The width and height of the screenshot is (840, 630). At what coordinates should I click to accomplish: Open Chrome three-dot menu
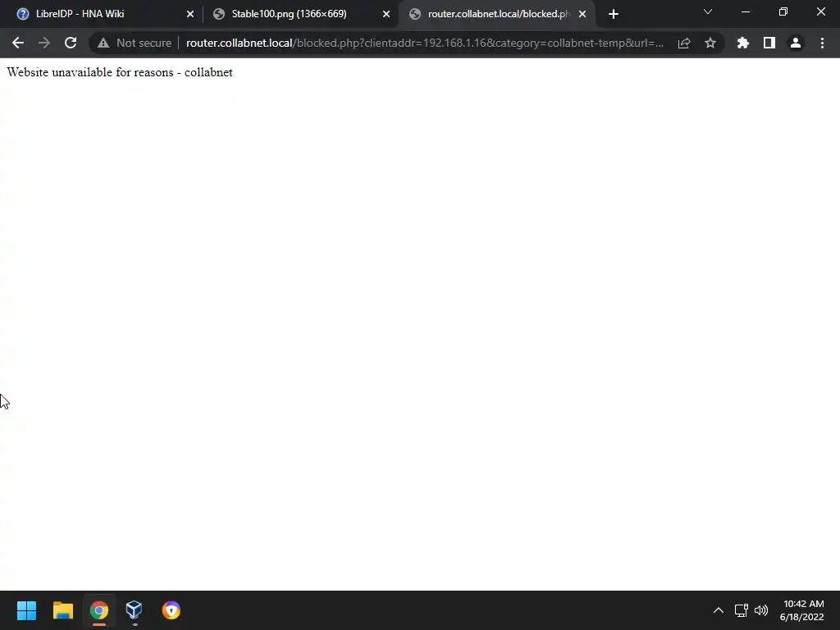click(x=822, y=43)
